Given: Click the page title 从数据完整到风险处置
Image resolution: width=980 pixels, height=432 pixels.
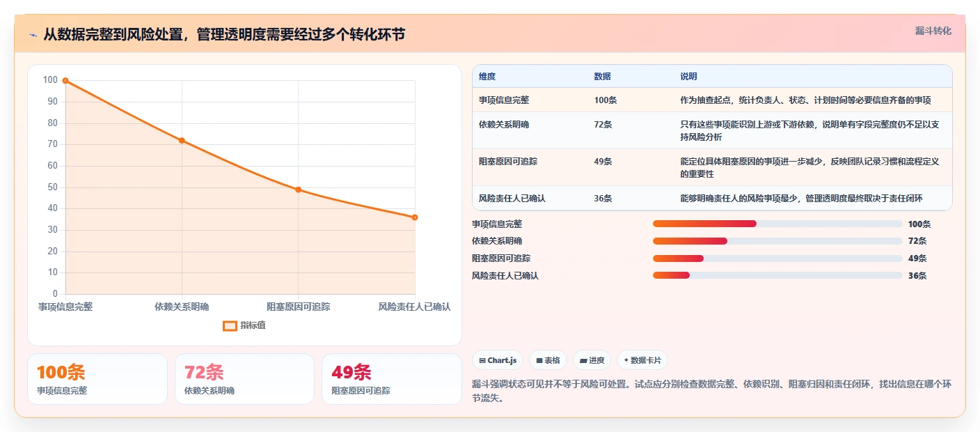Looking at the screenshot, I should [224, 35].
